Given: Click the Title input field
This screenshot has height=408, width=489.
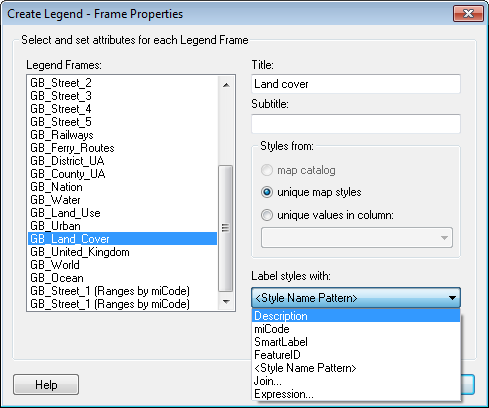Looking at the screenshot, I should coord(356,84).
